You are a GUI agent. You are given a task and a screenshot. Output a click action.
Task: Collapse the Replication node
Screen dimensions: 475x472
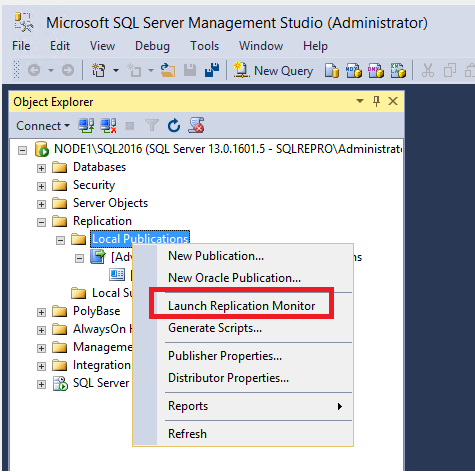(x=41, y=222)
